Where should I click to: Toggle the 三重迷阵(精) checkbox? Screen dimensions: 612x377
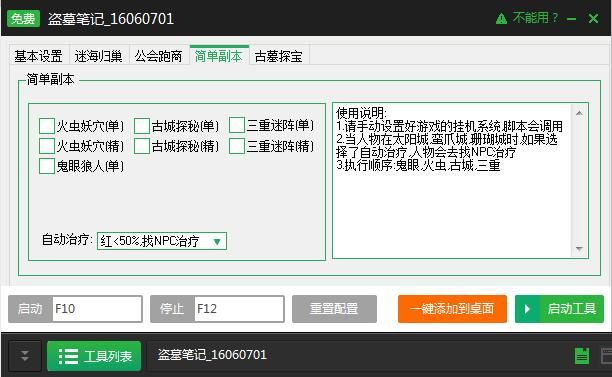coord(237,146)
